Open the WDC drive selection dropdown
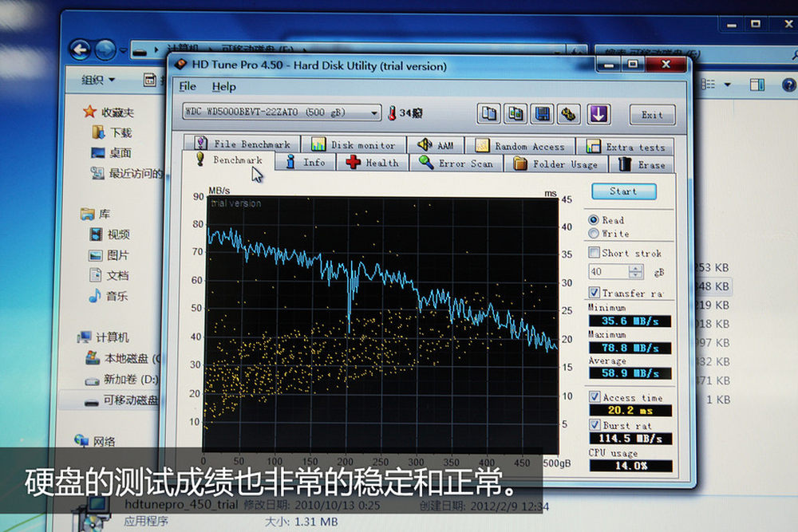 point(375,113)
